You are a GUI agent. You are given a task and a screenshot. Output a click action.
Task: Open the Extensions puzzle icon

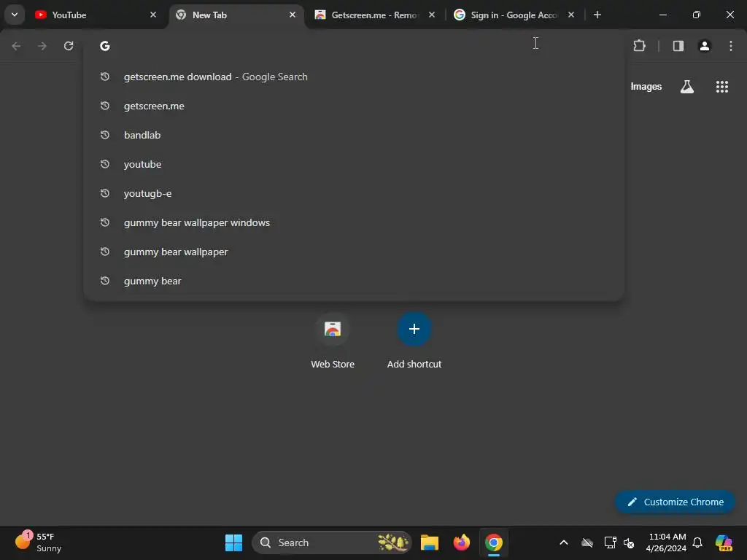[639, 46]
